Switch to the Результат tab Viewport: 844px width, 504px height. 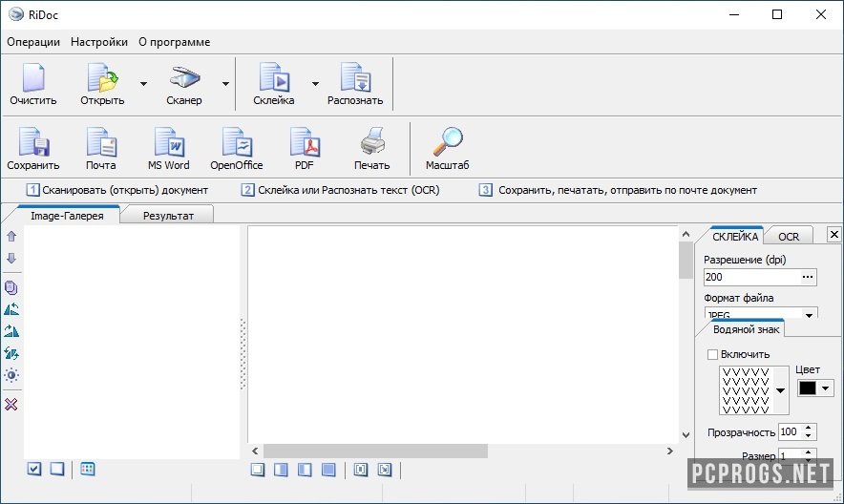pyautogui.click(x=168, y=216)
